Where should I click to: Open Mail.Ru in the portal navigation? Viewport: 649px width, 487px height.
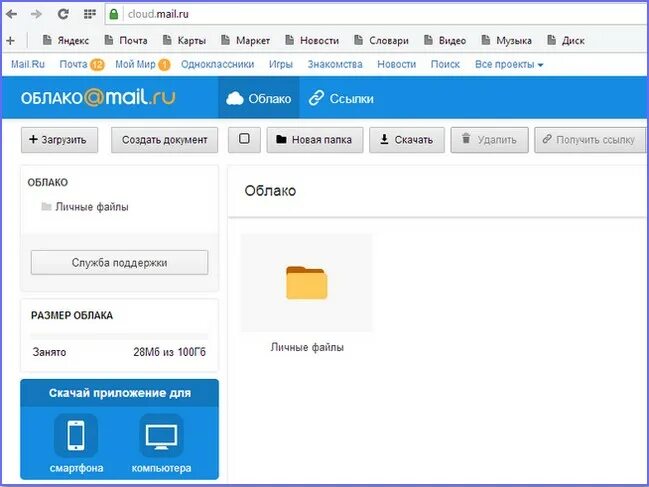(x=28, y=65)
